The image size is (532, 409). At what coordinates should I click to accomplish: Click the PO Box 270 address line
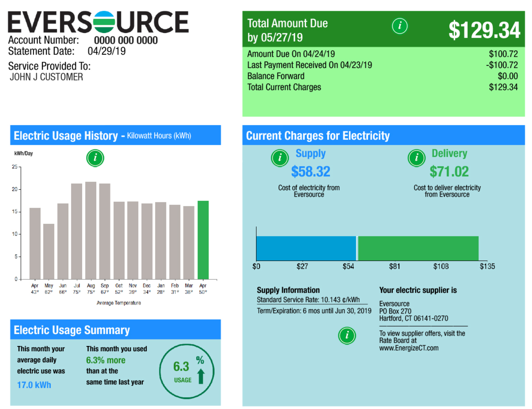click(395, 311)
